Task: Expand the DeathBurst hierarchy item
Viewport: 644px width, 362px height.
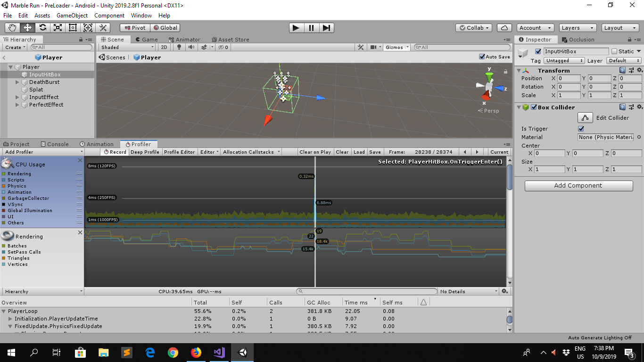Action: point(17,82)
